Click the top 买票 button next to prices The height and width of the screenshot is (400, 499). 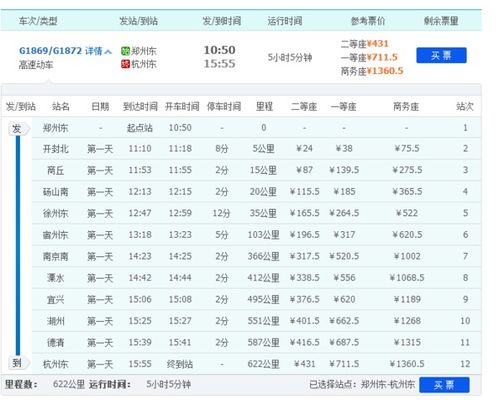coord(441,55)
